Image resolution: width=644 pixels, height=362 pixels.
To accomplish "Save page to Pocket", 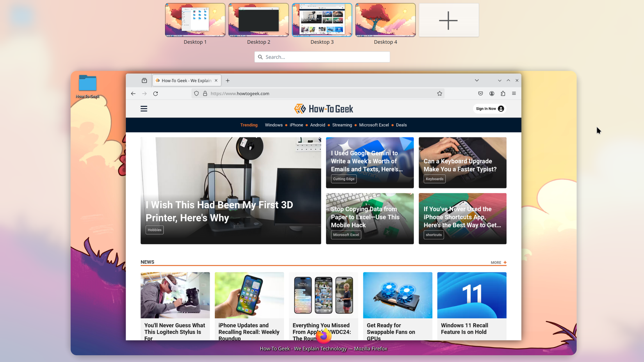I will (x=480, y=93).
